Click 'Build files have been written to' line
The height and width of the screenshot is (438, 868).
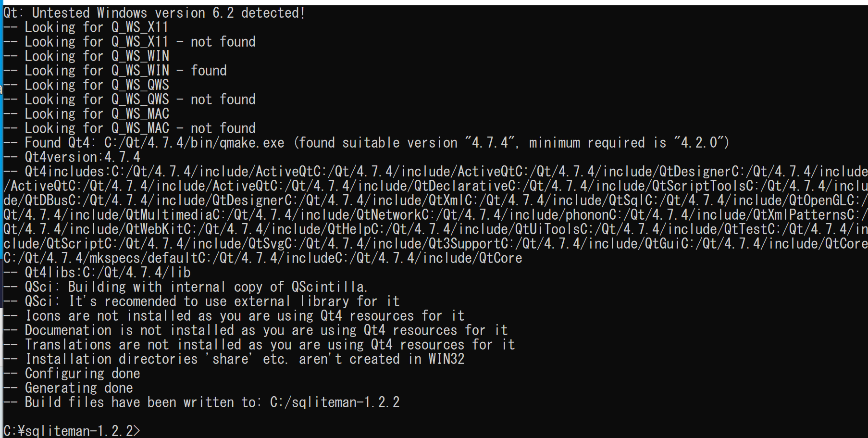pos(202,402)
